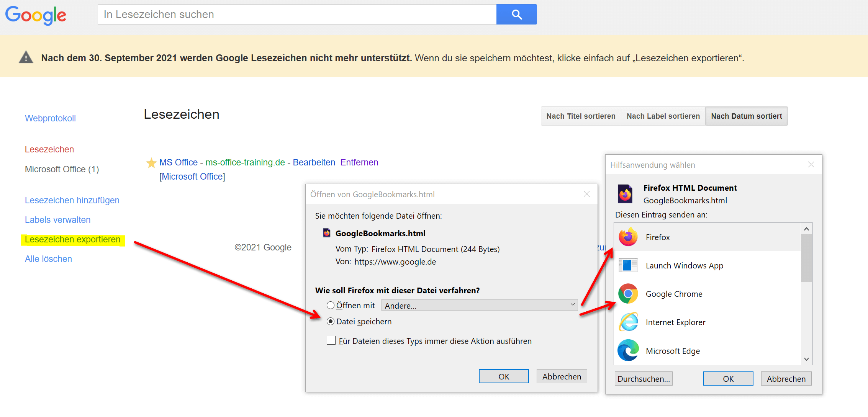Click Nach Titel sortieren tab
The height and width of the screenshot is (417, 868).
coord(581,116)
